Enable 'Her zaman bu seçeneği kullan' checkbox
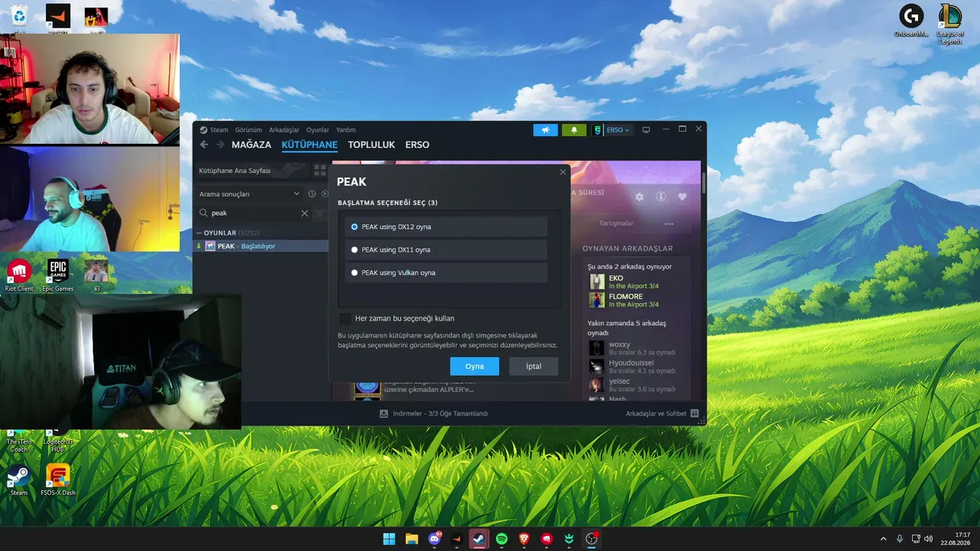Viewport: 980px width, 551px height. [345, 318]
